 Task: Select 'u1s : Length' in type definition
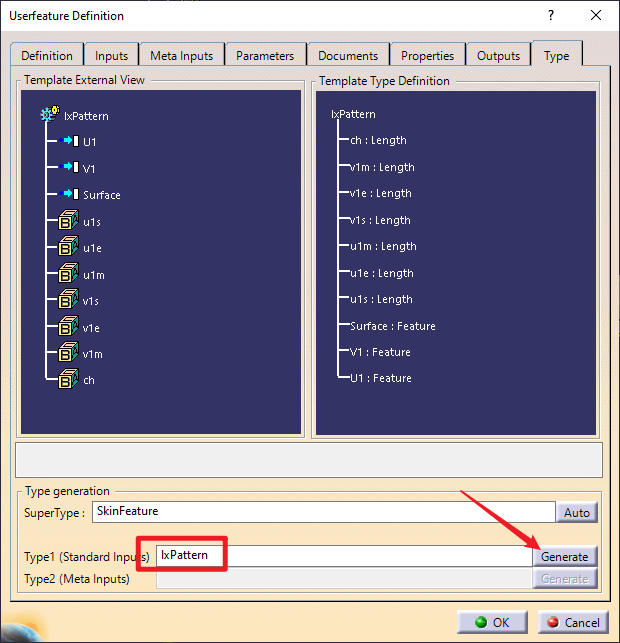point(381,299)
